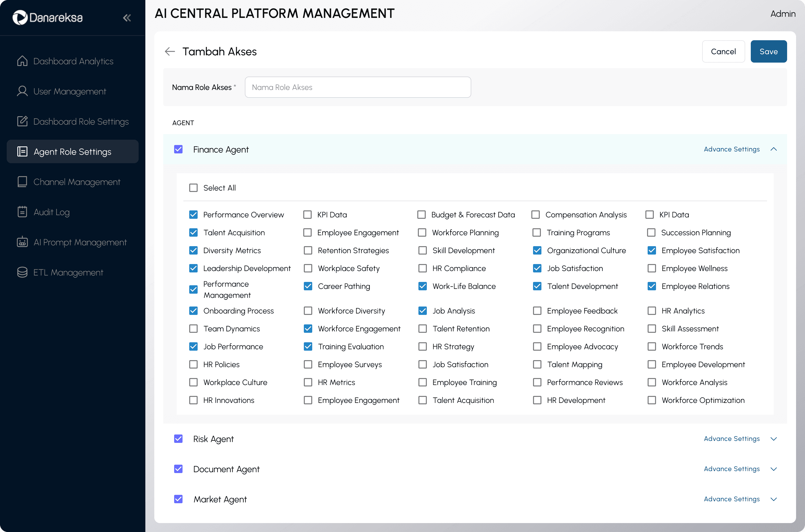The height and width of the screenshot is (532, 805).
Task: Check Budget & Forecast Data checkbox
Action: 421,214
